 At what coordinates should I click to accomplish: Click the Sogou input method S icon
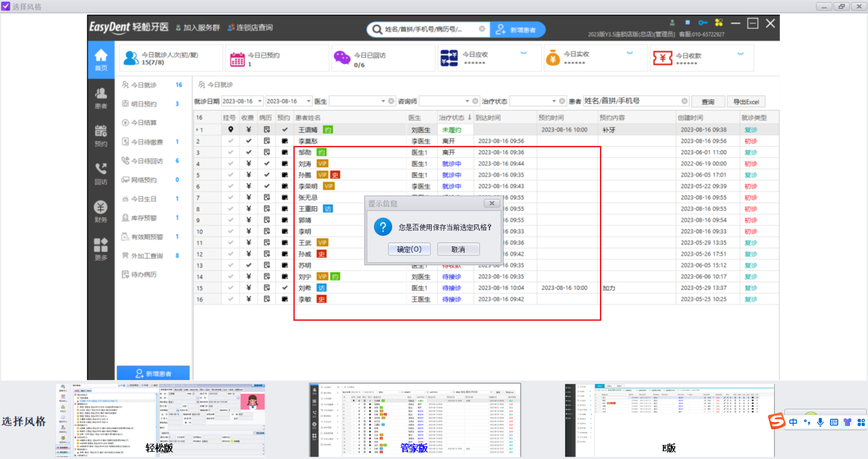coord(777,422)
